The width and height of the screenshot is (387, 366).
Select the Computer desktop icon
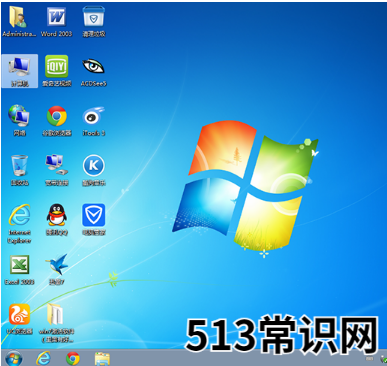coord(19,71)
